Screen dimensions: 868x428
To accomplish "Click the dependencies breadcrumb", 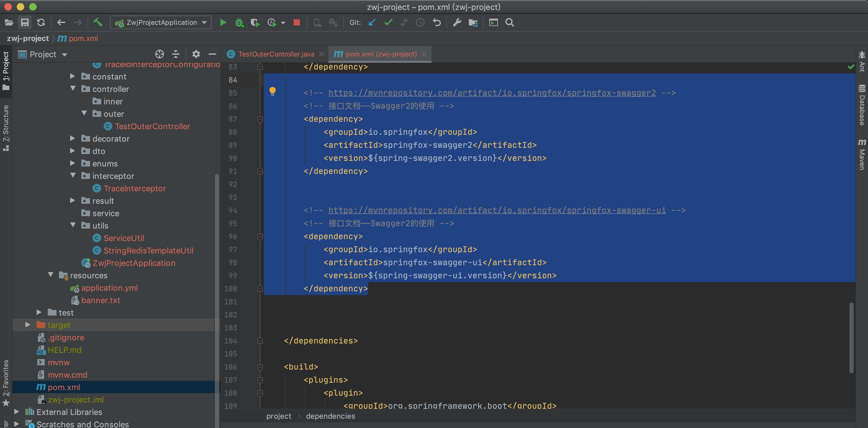I will 330,416.
